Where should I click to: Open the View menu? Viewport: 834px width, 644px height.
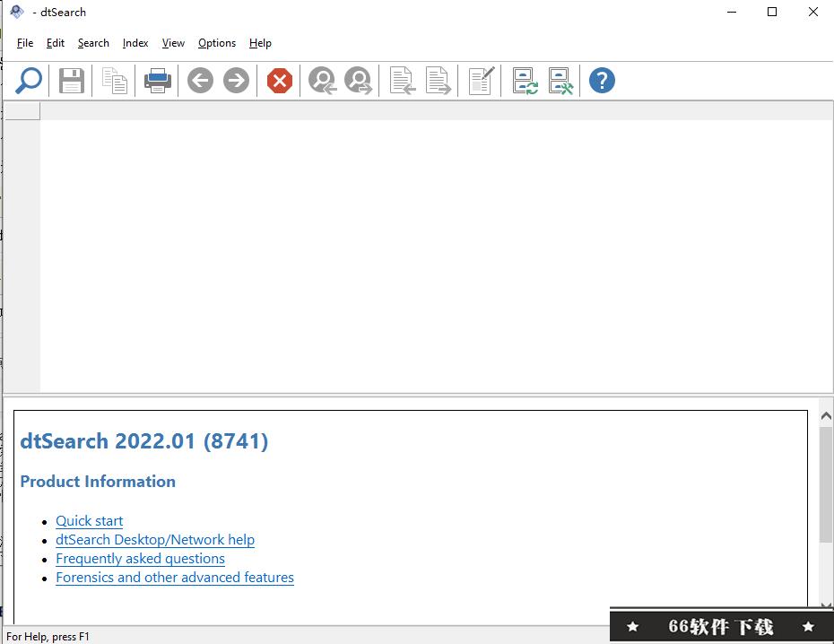tap(173, 43)
